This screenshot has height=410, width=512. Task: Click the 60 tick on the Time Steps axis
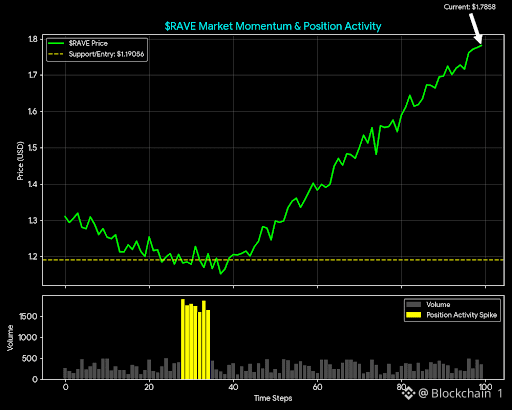317,387
